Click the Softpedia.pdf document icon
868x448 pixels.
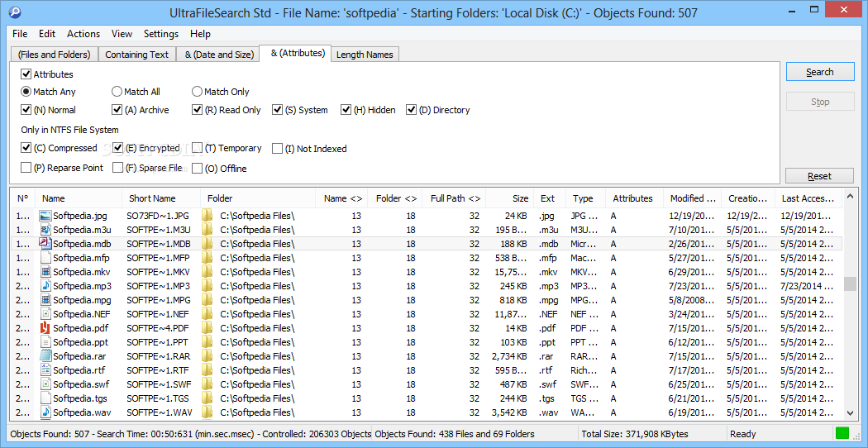pyautogui.click(x=45, y=328)
